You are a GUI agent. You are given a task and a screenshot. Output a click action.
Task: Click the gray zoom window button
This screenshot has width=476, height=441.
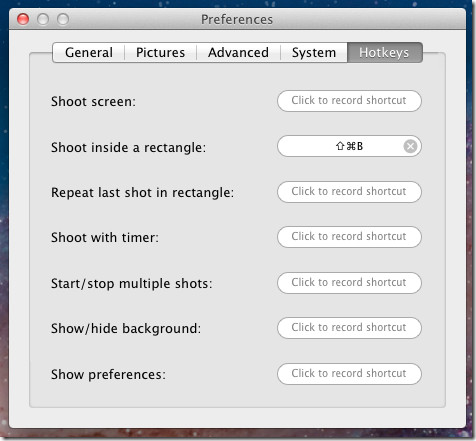pyautogui.click(x=63, y=19)
